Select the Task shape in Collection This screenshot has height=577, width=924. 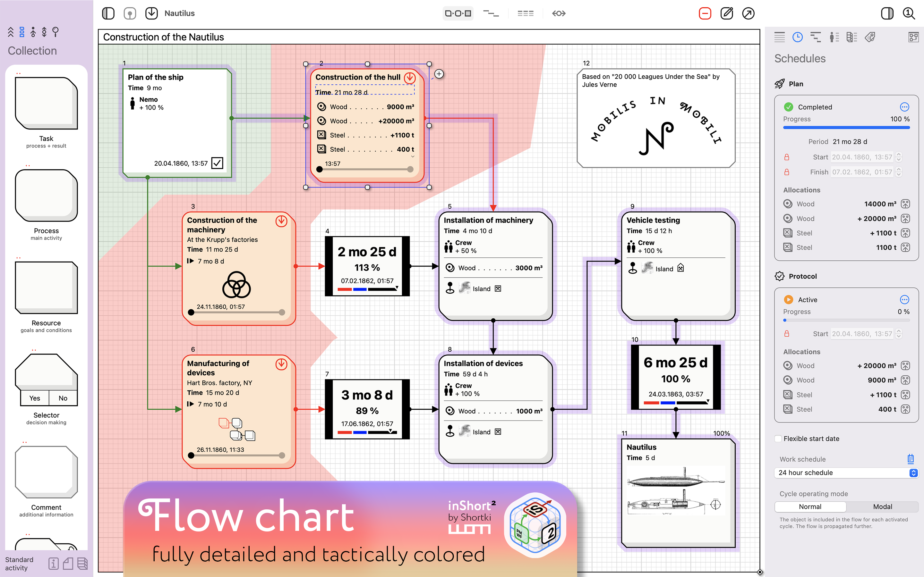click(x=46, y=104)
